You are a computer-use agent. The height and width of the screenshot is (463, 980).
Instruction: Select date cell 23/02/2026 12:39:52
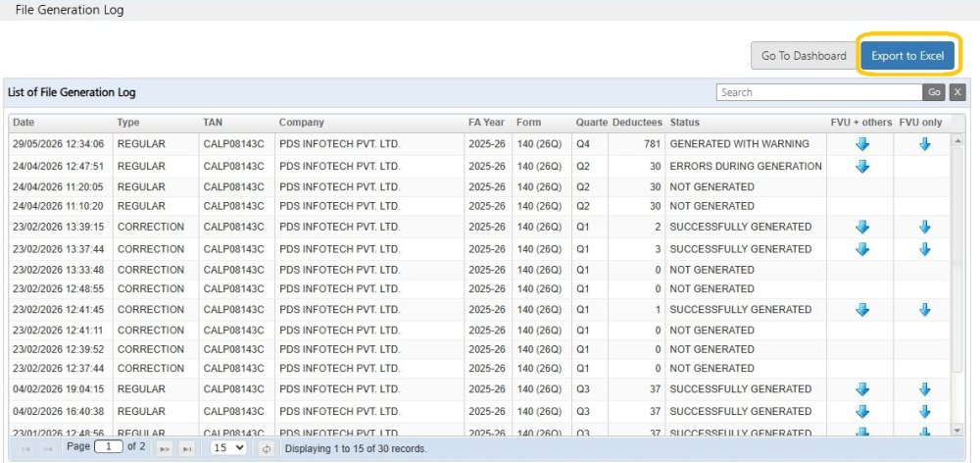58,349
